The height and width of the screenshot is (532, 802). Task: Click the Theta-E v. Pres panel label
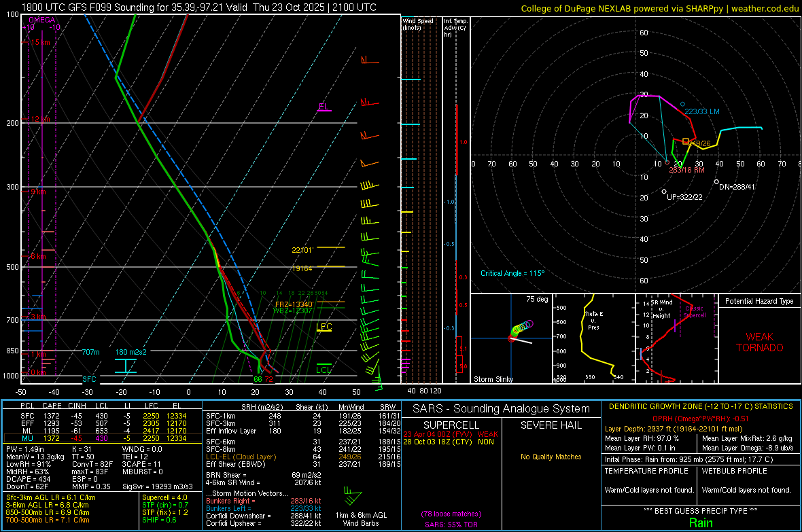pyautogui.click(x=593, y=320)
